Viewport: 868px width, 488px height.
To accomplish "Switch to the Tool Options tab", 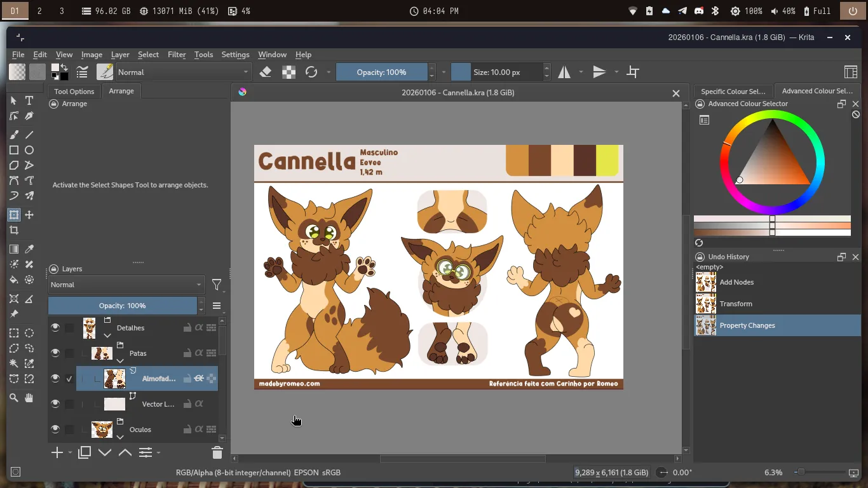I will click(x=74, y=91).
